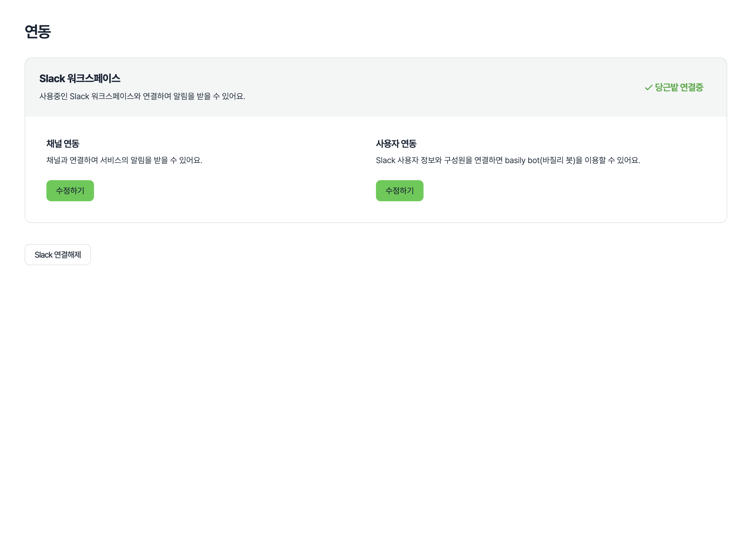Click the channel notification description text
Image resolution: width=756 pixels, height=534 pixels.
[124, 160]
